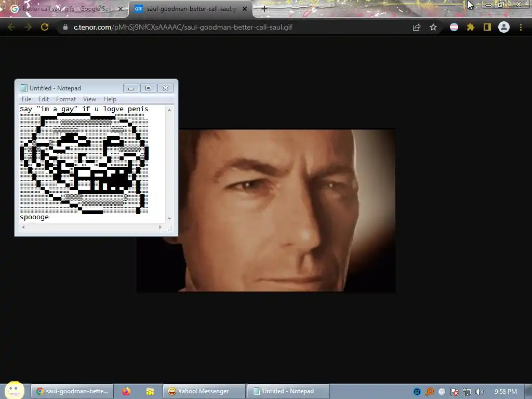The height and width of the screenshot is (399, 532).
Task: Click the share page icon in address bar
Action: pos(417,27)
